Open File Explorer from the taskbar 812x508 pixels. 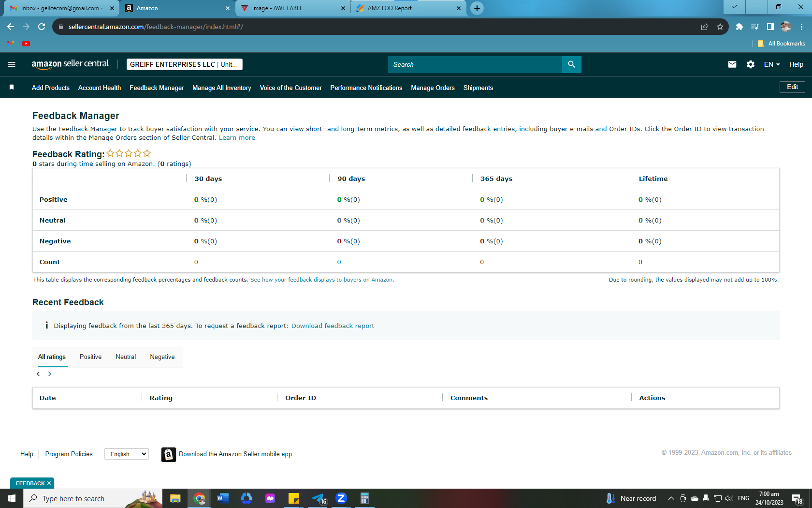click(x=175, y=498)
